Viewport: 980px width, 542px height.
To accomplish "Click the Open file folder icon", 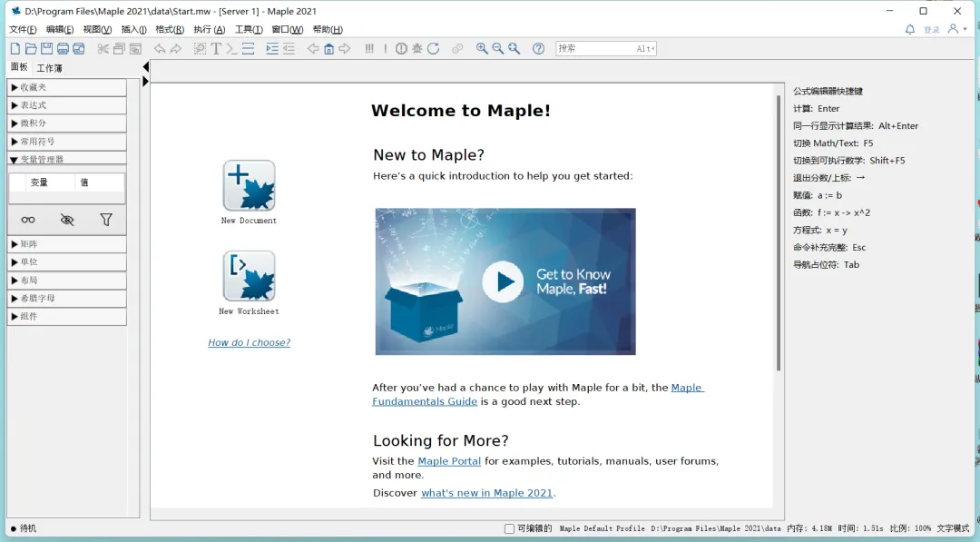I will pyautogui.click(x=31, y=49).
